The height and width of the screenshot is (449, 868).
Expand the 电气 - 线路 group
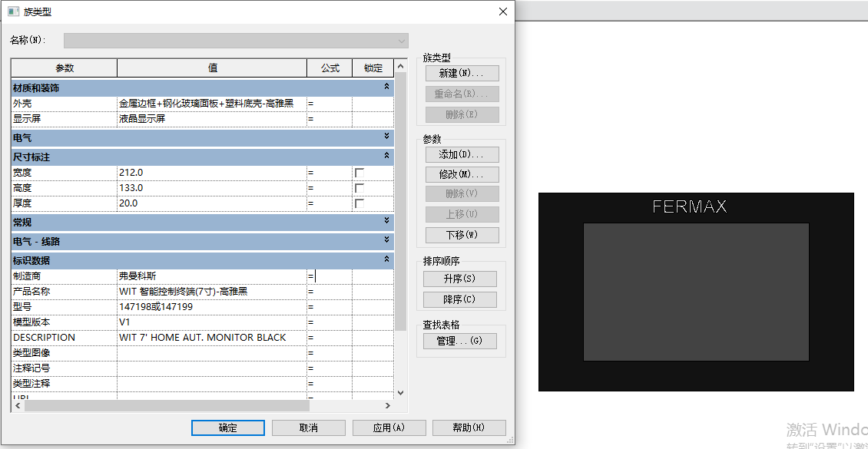[x=386, y=240]
